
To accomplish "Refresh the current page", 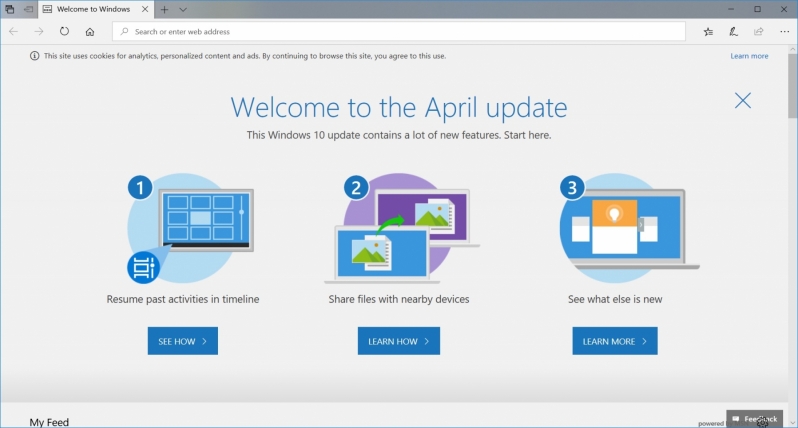I will 64,31.
